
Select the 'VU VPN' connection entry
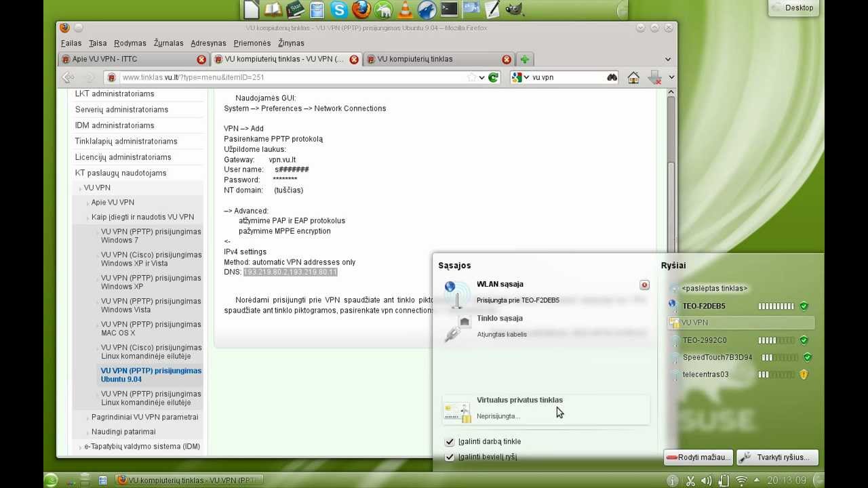pyautogui.click(x=741, y=323)
